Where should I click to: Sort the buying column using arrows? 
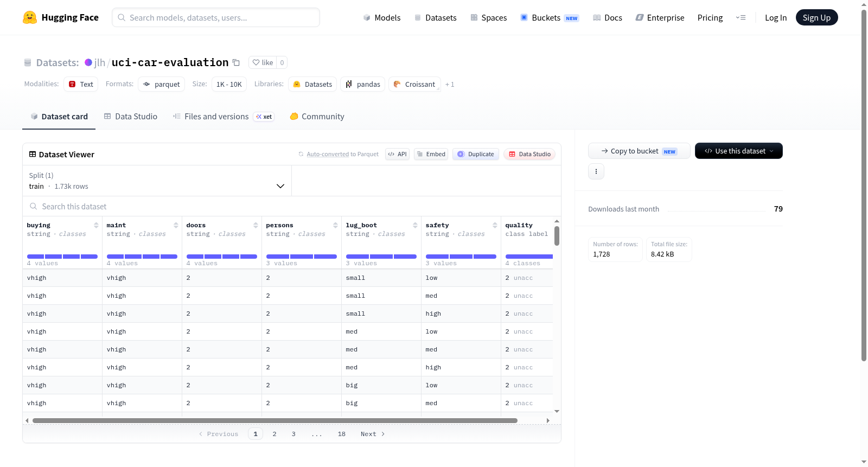(x=96, y=225)
